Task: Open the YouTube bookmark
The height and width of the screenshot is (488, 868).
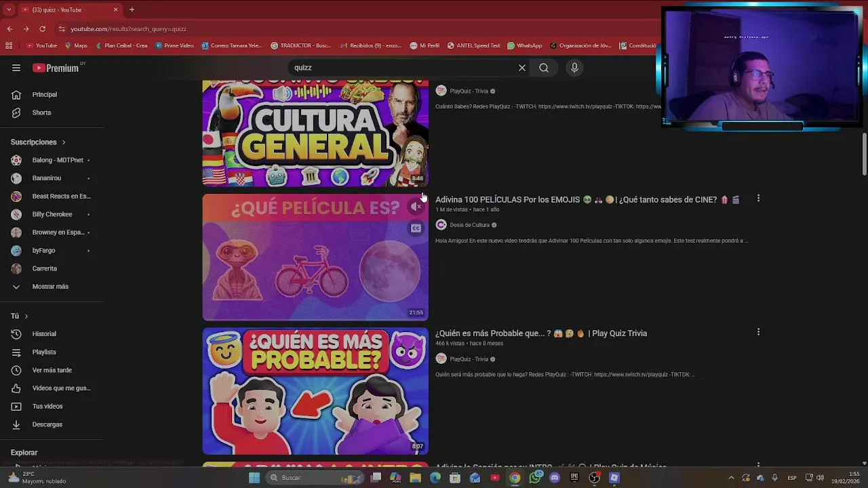Action: click(x=42, y=45)
